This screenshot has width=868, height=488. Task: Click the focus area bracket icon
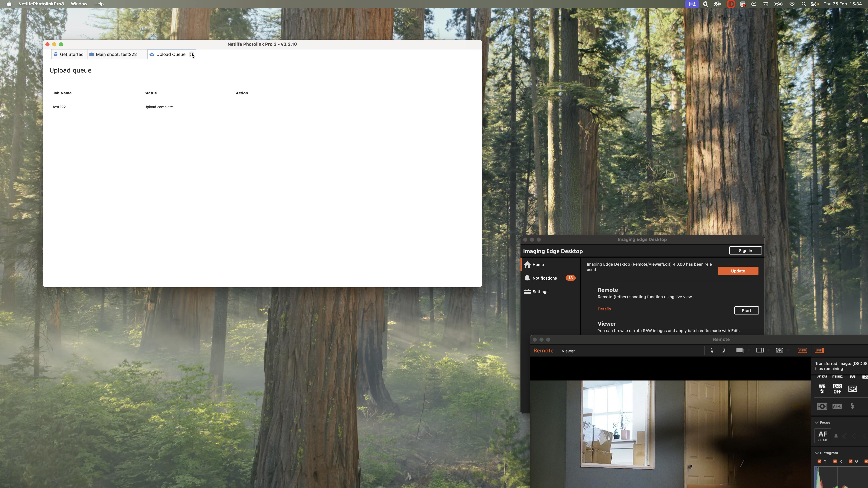coord(853,389)
